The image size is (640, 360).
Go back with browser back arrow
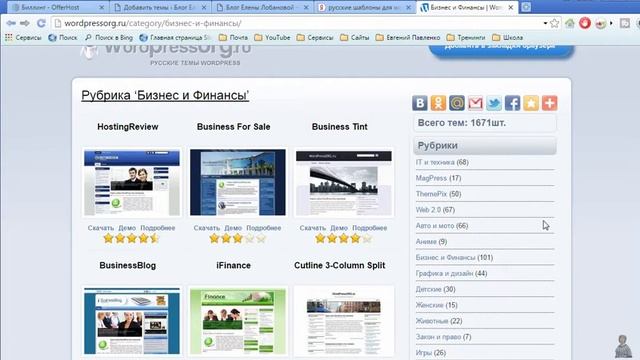tap(11, 23)
